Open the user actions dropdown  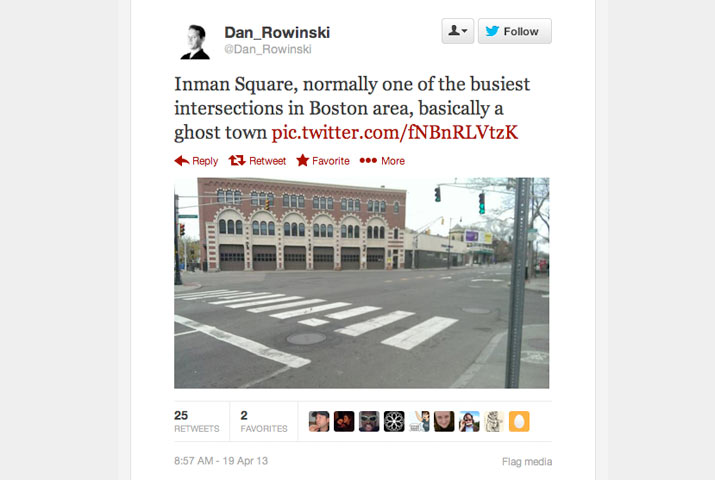point(457,31)
